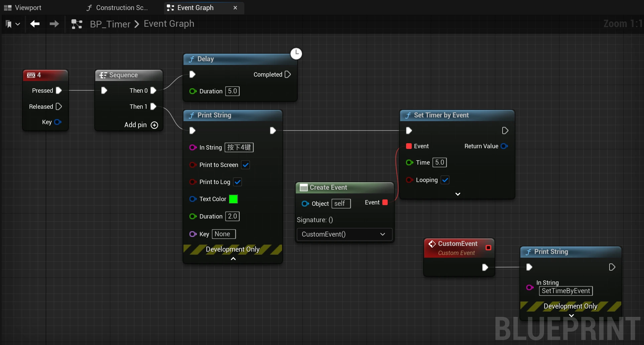Image resolution: width=644 pixels, height=345 pixels.
Task: Edit the SetTimeByEvent string field
Action: click(566, 291)
